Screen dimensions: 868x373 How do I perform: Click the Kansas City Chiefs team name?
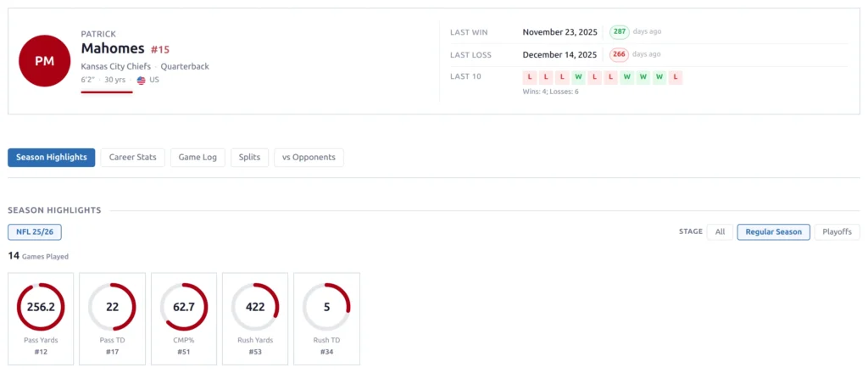point(115,66)
